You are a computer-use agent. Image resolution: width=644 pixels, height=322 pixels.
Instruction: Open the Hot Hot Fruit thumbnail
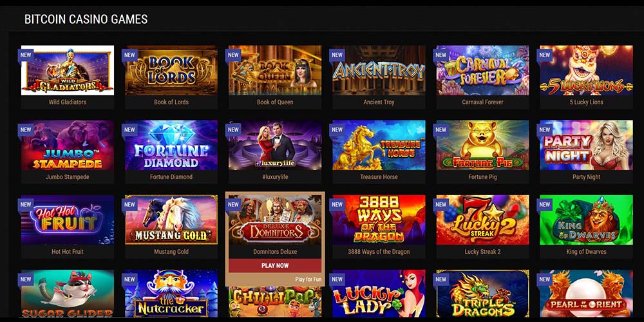(x=68, y=220)
